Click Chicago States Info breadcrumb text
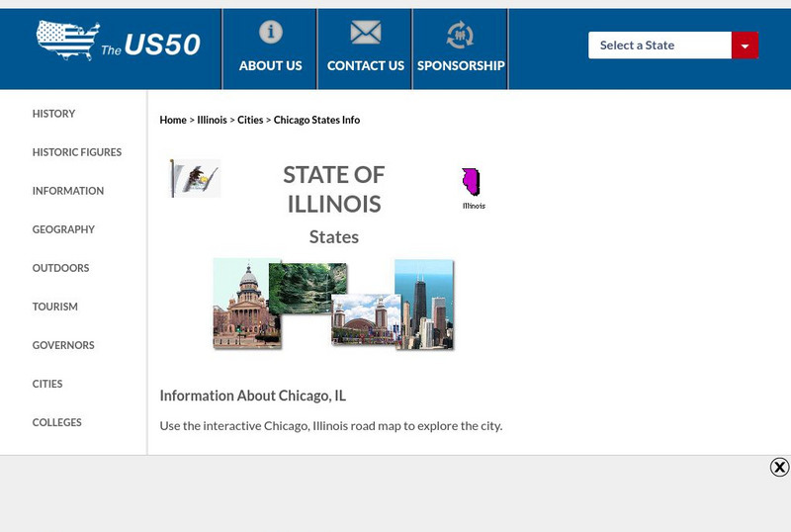791x532 pixels. 316,120
